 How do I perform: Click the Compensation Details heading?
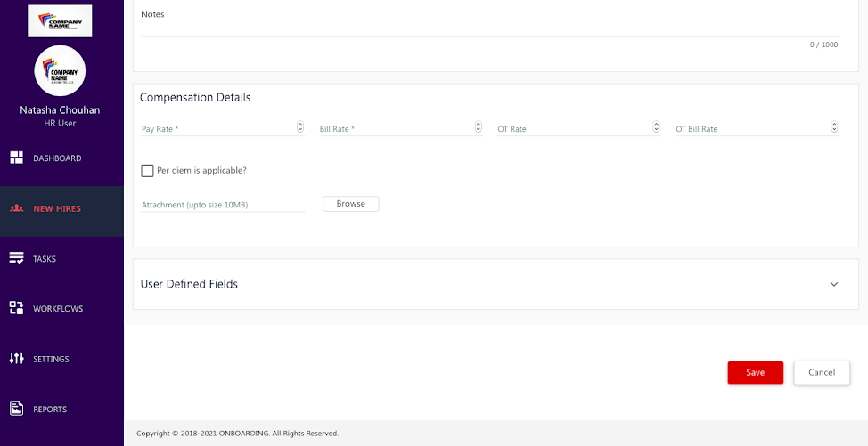(195, 98)
